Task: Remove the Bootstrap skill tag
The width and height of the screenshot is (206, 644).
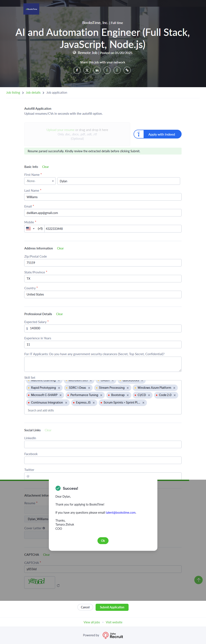Action: pos(128,395)
